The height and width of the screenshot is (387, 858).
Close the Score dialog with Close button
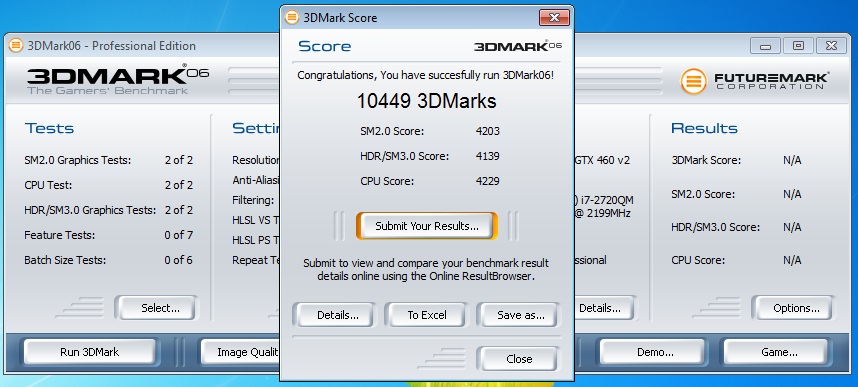coord(519,359)
